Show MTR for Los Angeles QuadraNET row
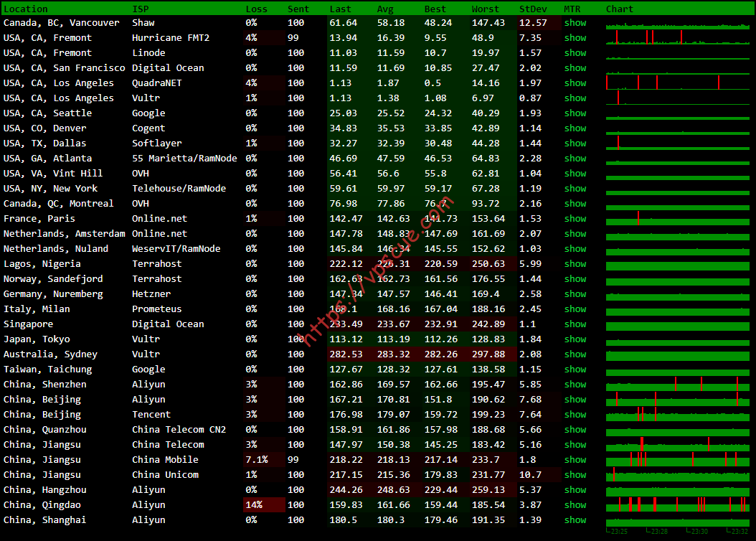Image resolution: width=756 pixels, height=541 pixels. (575, 83)
